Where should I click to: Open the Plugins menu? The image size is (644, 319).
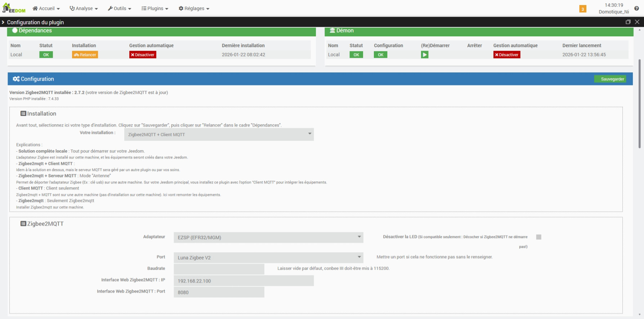click(155, 8)
